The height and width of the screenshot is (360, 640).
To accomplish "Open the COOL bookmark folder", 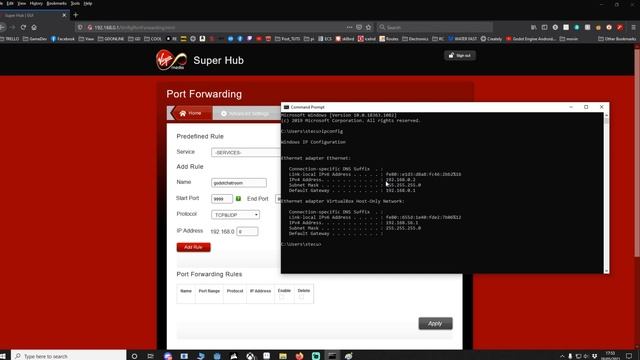I will coord(153,39).
